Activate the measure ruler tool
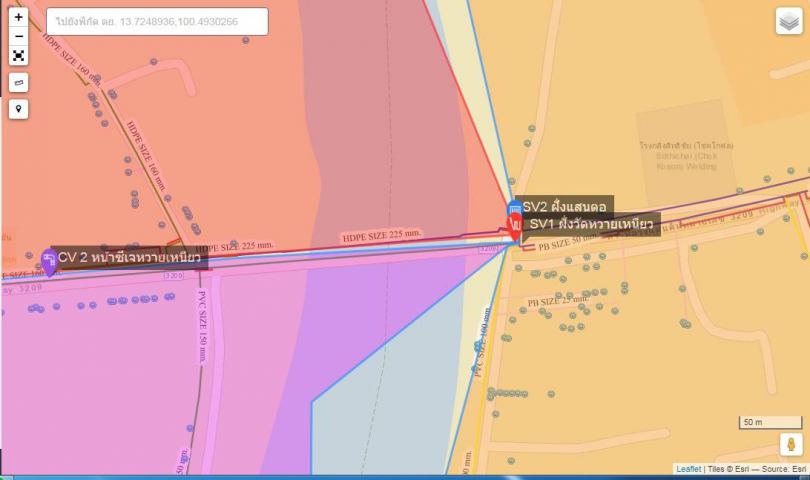Screen dimensions: 810x480 (x=18, y=82)
